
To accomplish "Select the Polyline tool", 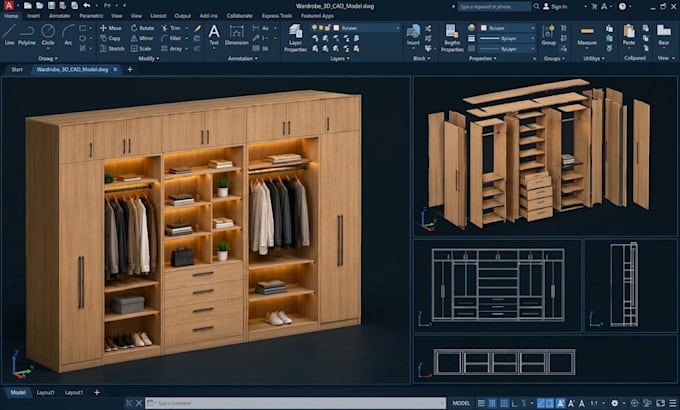I will click(26, 35).
